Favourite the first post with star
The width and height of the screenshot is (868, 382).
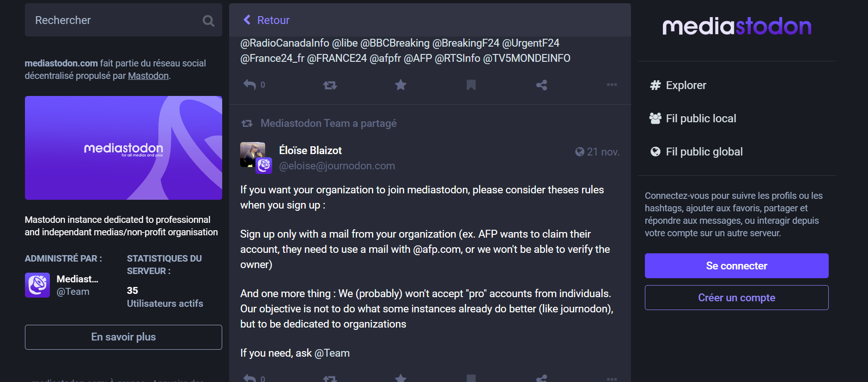(401, 85)
